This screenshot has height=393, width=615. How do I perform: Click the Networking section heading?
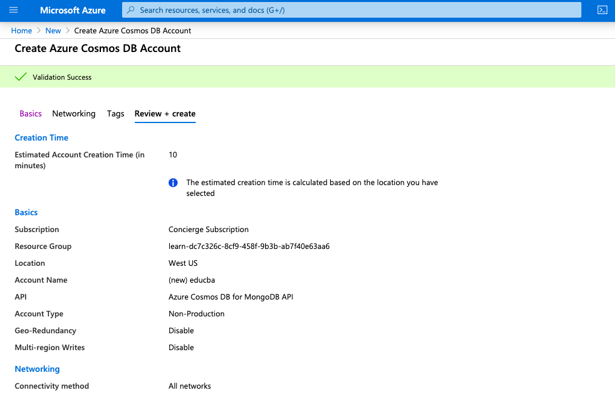point(37,369)
